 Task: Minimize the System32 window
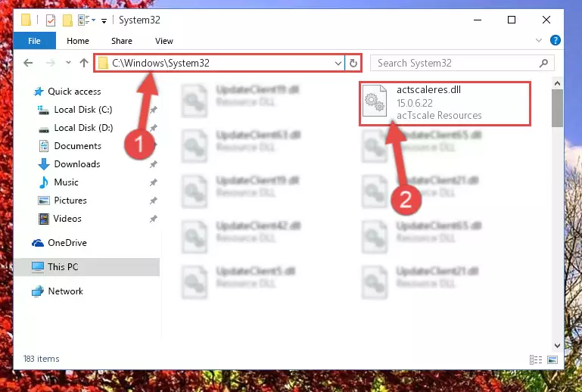[x=478, y=20]
